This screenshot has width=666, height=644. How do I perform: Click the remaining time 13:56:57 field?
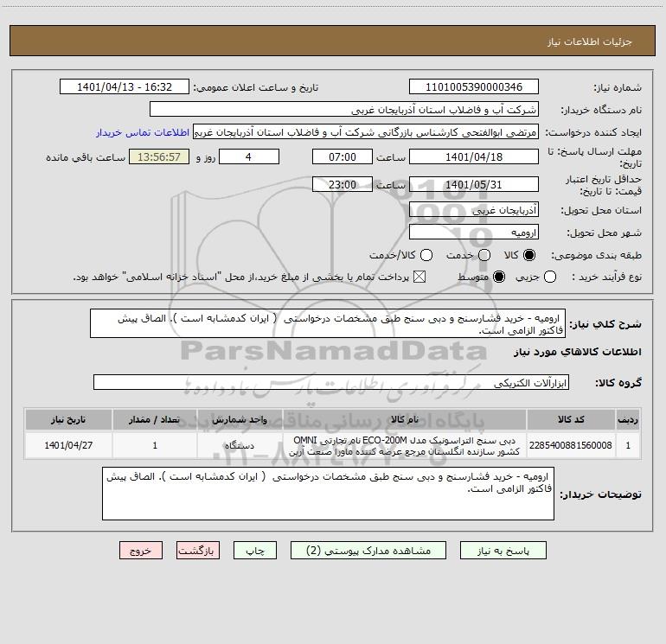coord(159,156)
